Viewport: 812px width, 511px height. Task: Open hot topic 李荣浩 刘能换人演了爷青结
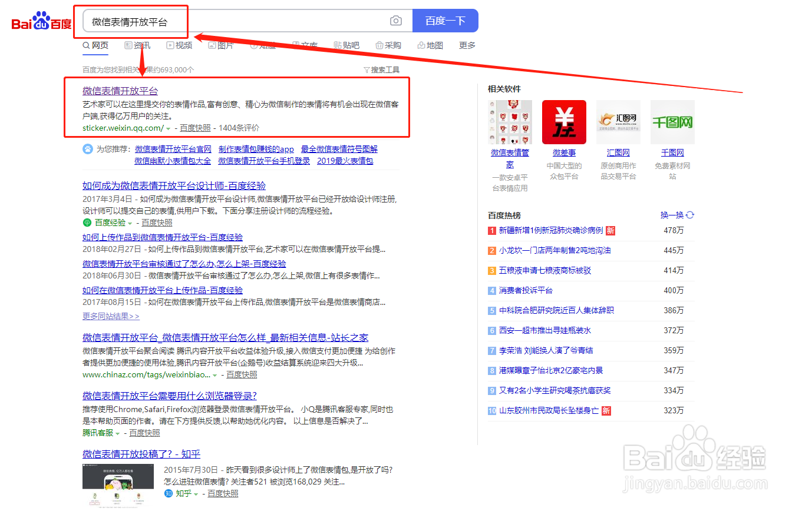click(546, 350)
